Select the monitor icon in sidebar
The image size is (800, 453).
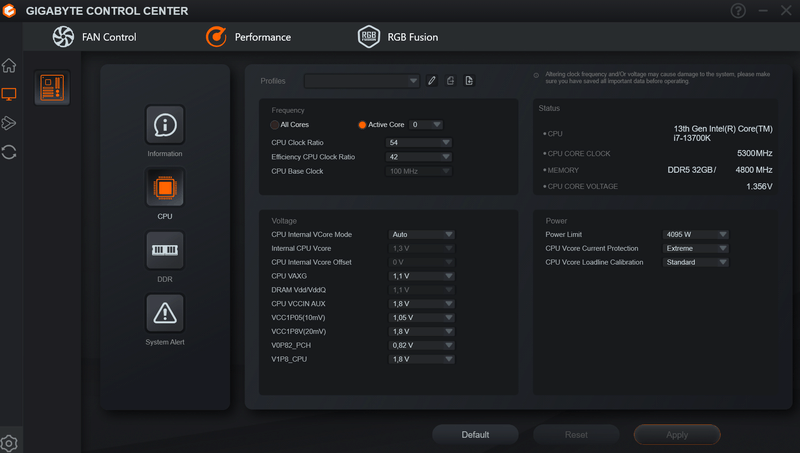[x=9, y=94]
